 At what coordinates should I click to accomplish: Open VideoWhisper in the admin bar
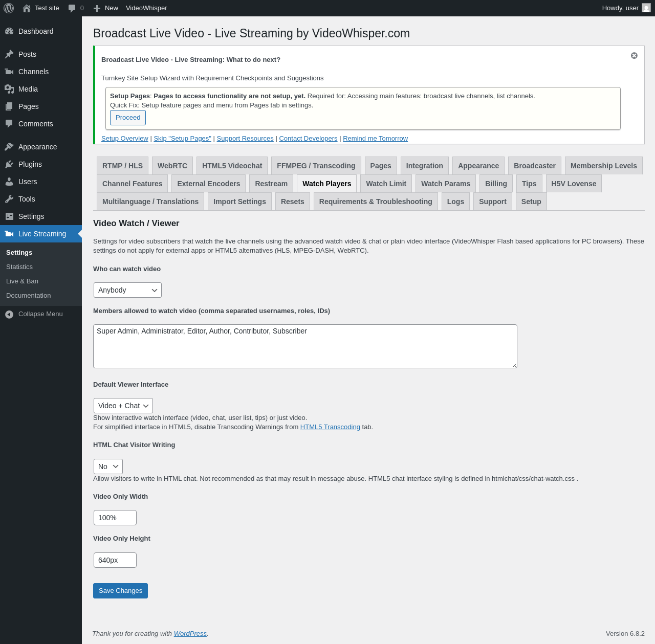coord(146,8)
